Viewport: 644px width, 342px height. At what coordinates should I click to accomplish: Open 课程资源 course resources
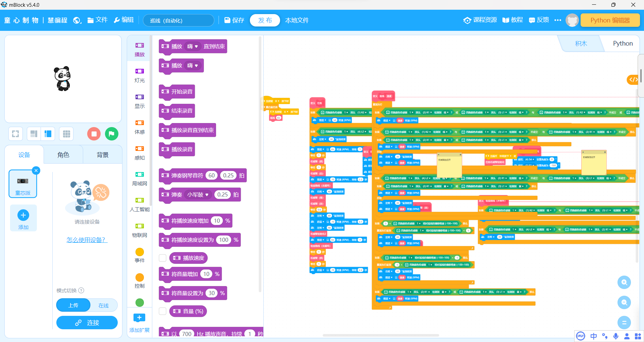(x=480, y=20)
